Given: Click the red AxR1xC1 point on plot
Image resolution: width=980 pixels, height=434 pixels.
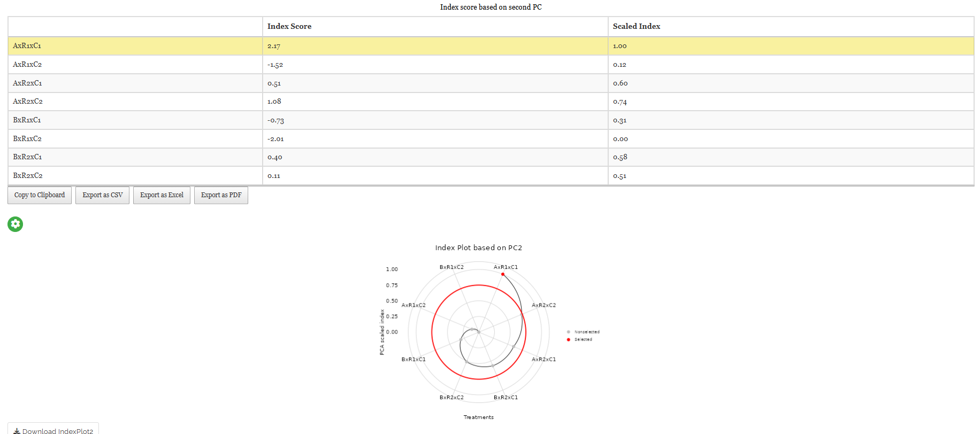Looking at the screenshot, I should [503, 274].
